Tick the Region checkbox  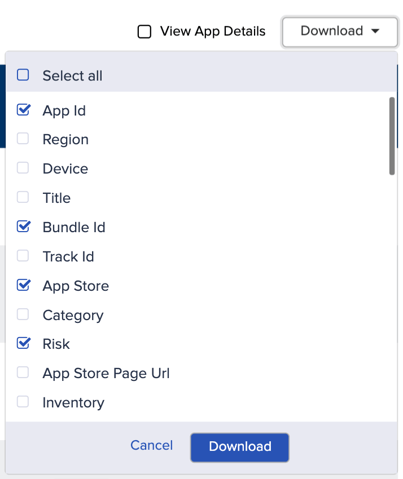coord(23,139)
